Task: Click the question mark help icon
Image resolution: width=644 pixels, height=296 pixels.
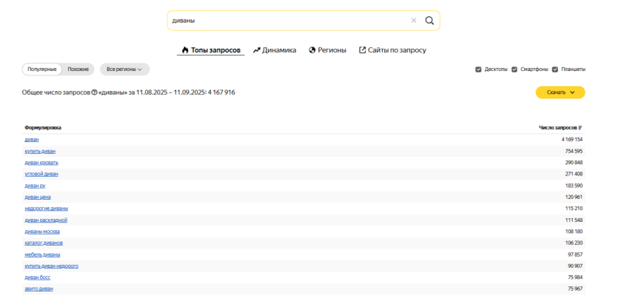Action: click(x=94, y=92)
